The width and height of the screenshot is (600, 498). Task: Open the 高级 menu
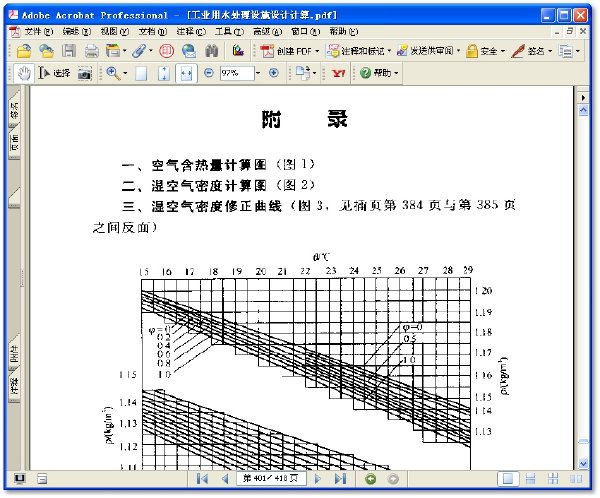[x=267, y=31]
